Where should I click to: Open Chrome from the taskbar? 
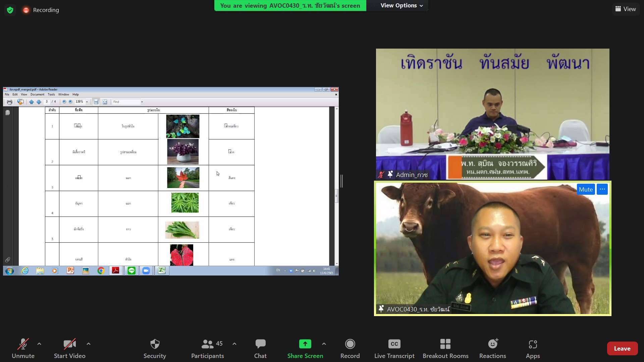point(101,271)
